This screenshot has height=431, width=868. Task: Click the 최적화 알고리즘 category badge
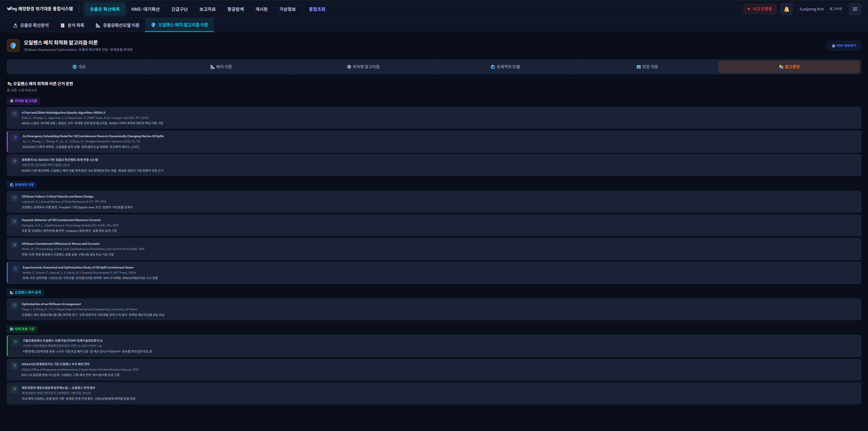tap(23, 101)
